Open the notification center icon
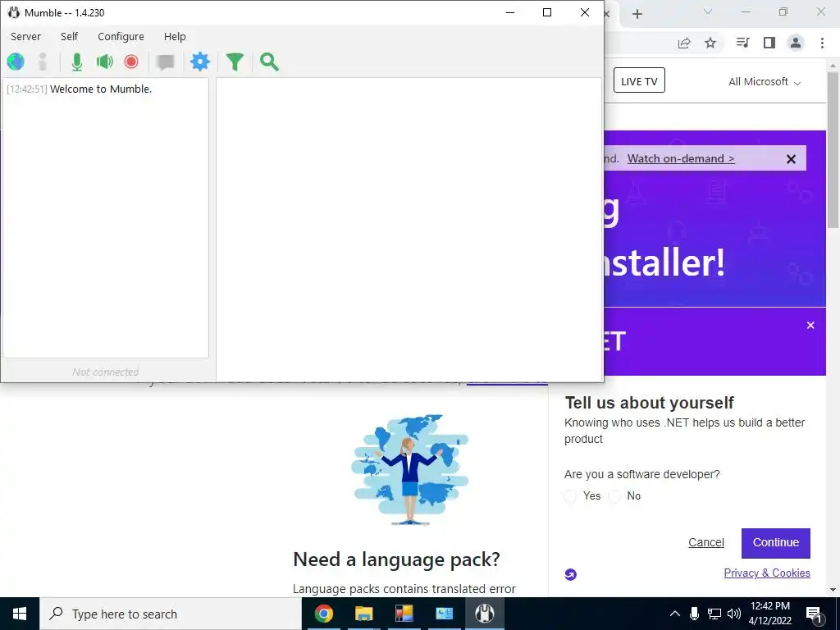Screen dimensions: 840x630 click(x=815, y=614)
